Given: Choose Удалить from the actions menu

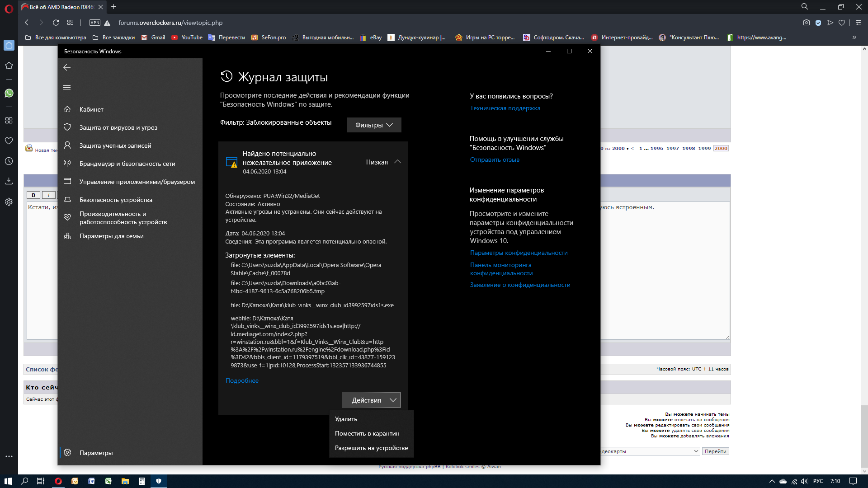Looking at the screenshot, I should click(346, 419).
